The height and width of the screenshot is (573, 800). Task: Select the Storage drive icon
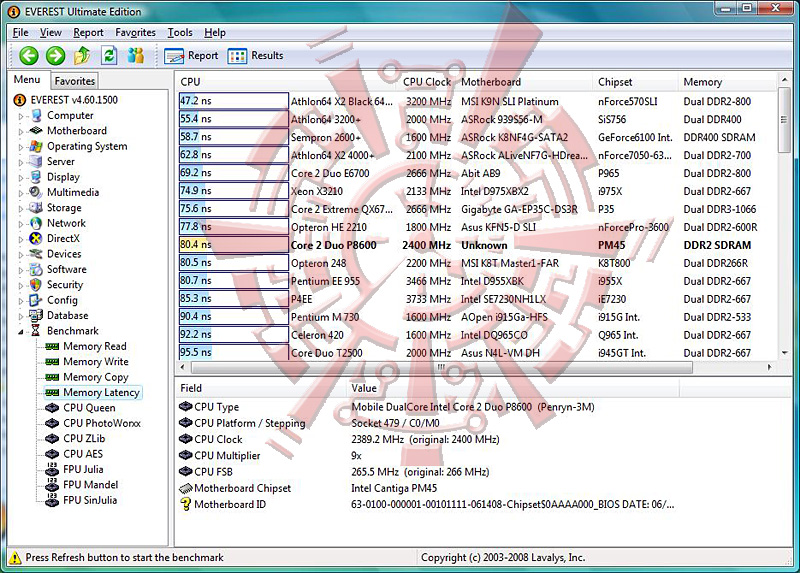pos(36,208)
